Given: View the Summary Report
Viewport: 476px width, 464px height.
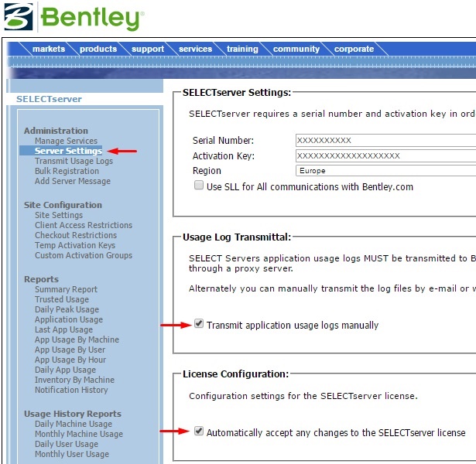Looking at the screenshot, I should pyautogui.click(x=66, y=289).
